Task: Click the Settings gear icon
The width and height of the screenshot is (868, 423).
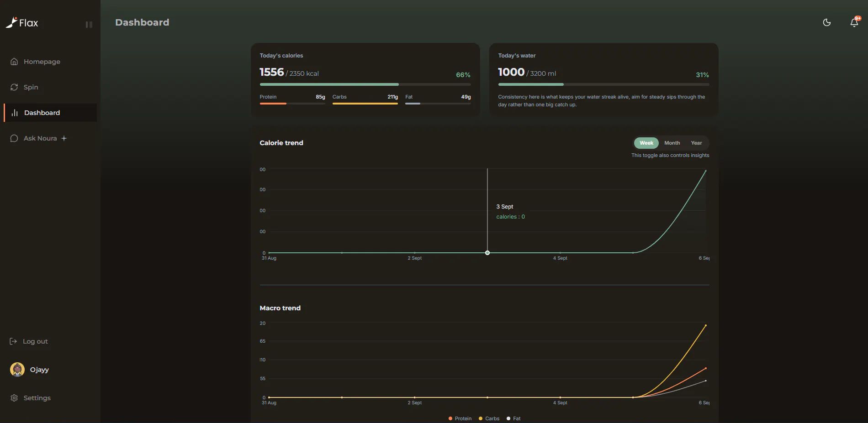Action: point(14,398)
